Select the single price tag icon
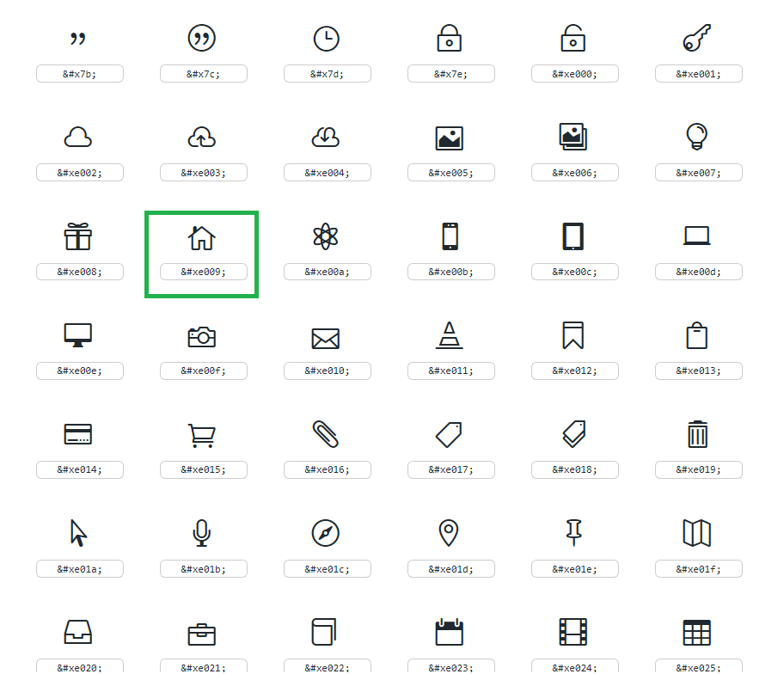 449,434
